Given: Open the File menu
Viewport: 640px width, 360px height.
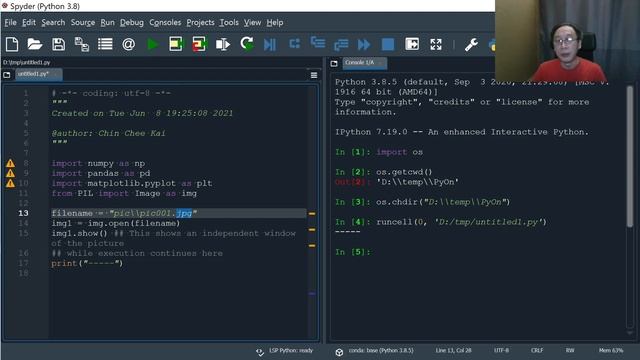Looking at the screenshot, I should [10, 22].
